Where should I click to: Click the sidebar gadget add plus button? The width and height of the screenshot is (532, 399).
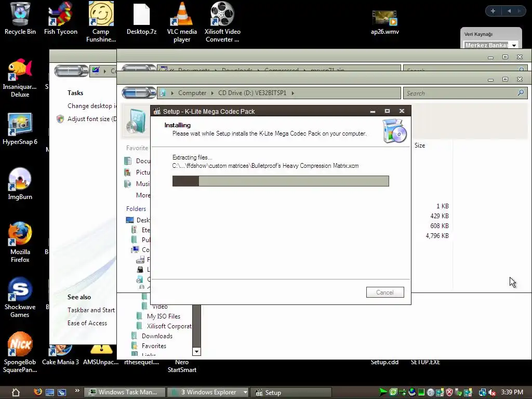493,11
